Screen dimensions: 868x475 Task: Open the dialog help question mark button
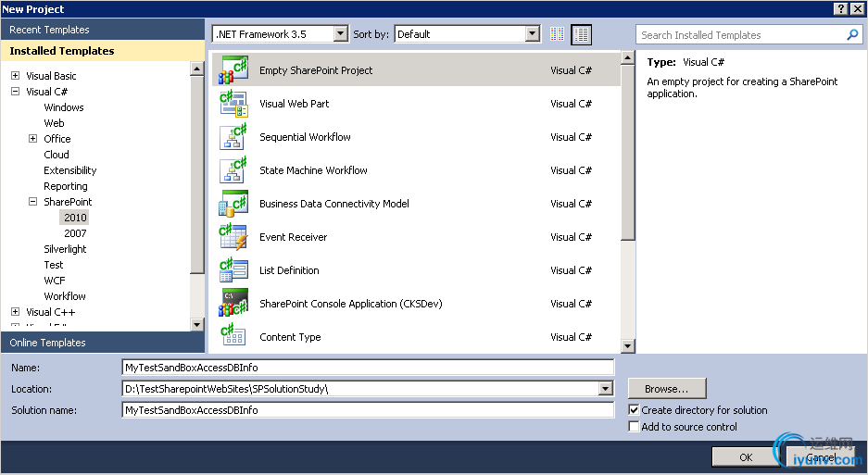coord(840,8)
